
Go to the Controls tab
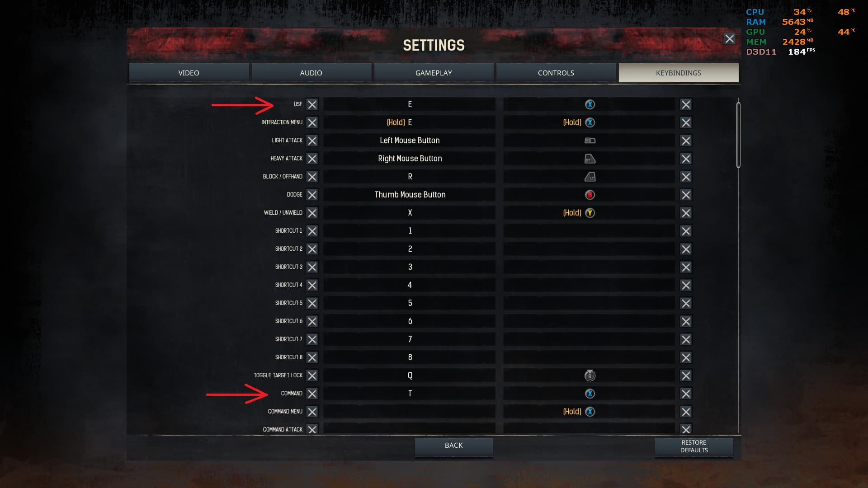coord(556,73)
